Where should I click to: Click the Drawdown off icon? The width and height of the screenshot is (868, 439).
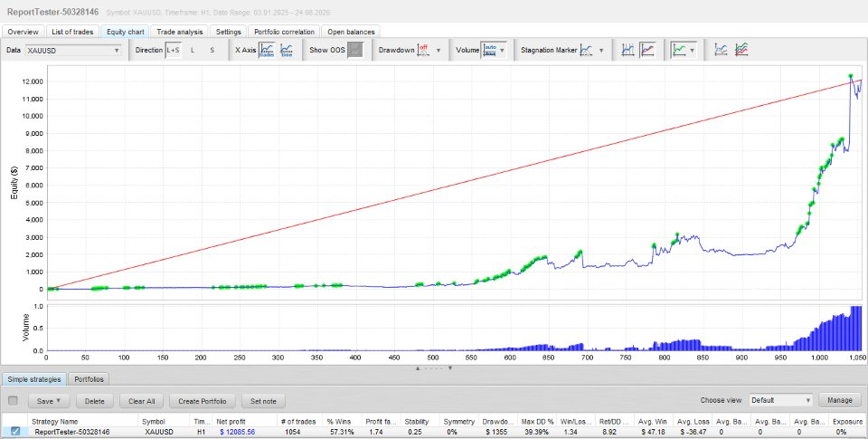[423, 50]
